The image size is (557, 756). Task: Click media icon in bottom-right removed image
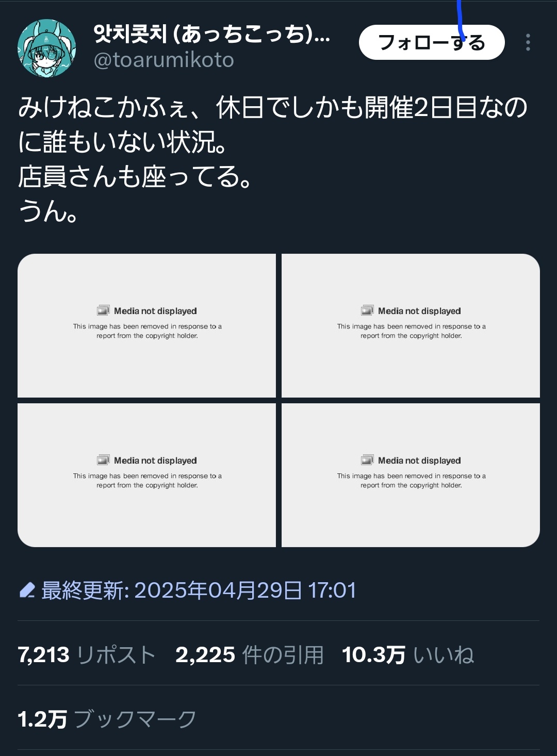click(367, 460)
